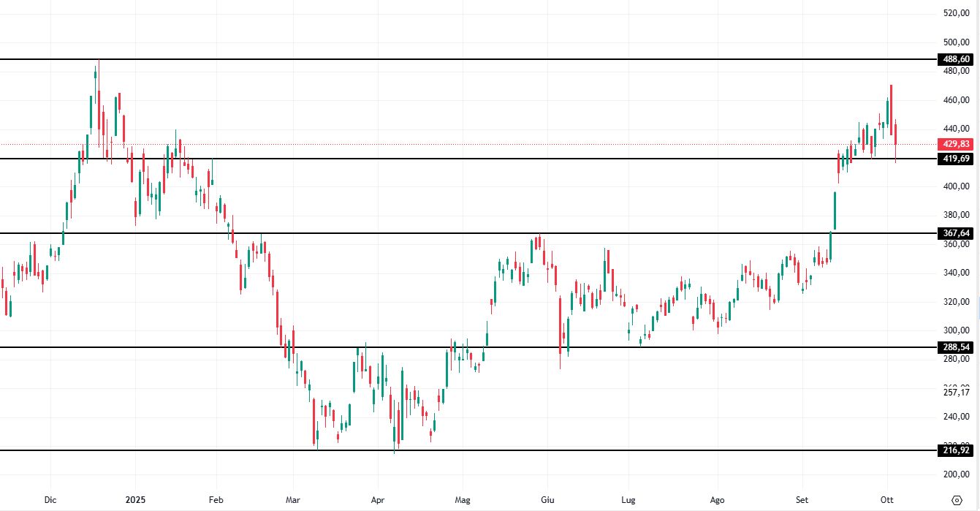Click the Ago month label on time axis
Viewport: 980px width, 511px height.
pyautogui.click(x=718, y=500)
